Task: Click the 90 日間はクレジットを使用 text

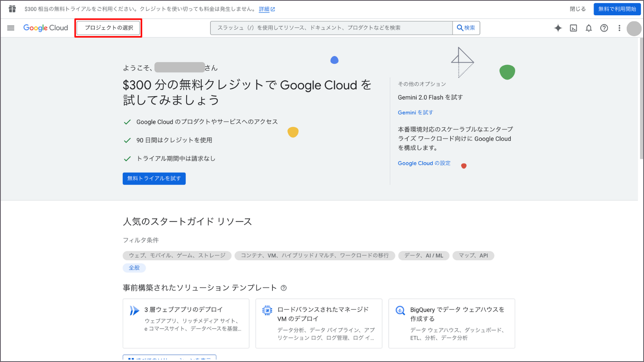Action: [174, 140]
